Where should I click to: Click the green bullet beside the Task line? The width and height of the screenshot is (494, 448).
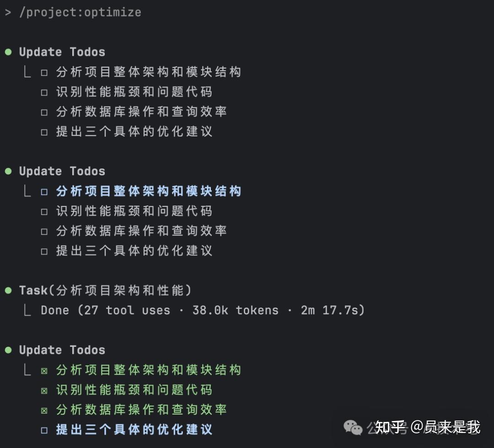tap(8, 291)
